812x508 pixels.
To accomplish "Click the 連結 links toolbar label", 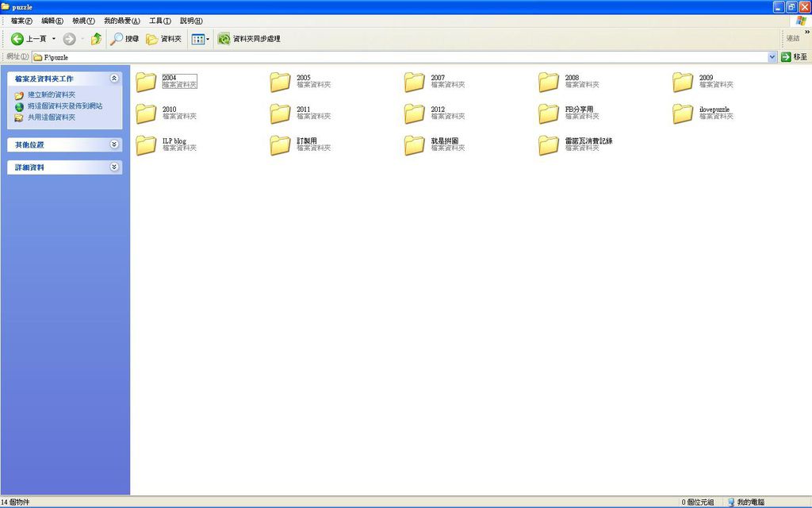I will 793,38.
